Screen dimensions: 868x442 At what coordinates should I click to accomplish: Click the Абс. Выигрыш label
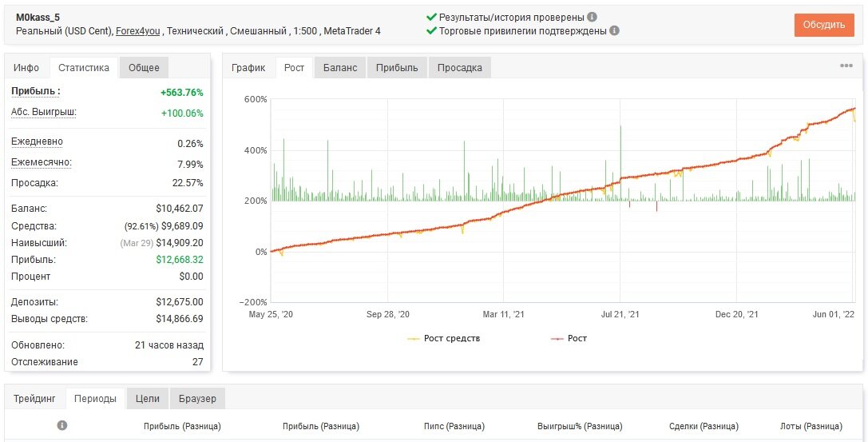tap(44, 113)
